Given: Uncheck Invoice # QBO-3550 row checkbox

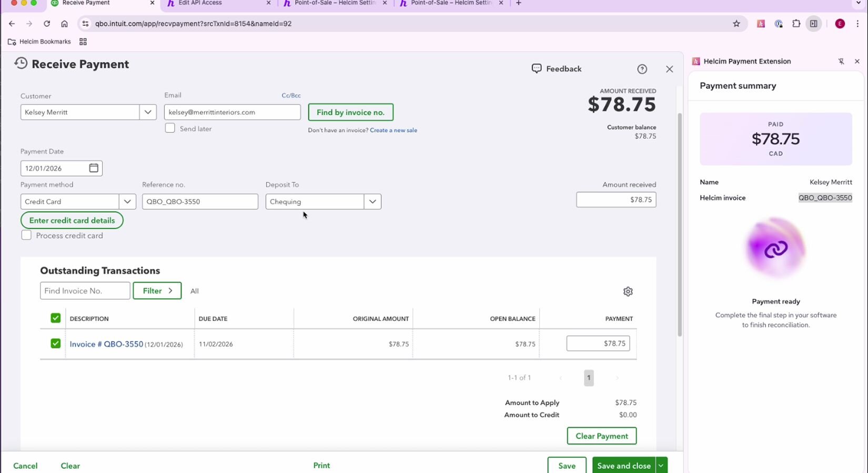Looking at the screenshot, I should (x=55, y=344).
